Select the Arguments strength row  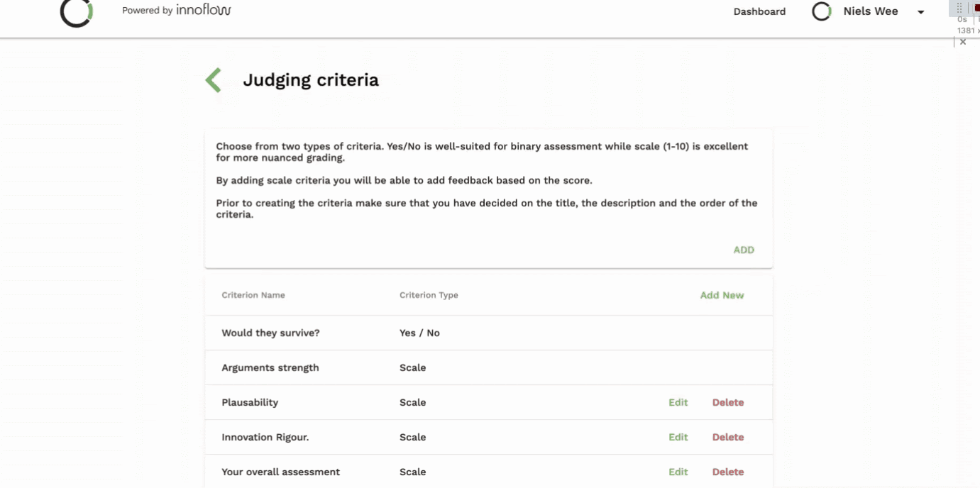(270, 367)
